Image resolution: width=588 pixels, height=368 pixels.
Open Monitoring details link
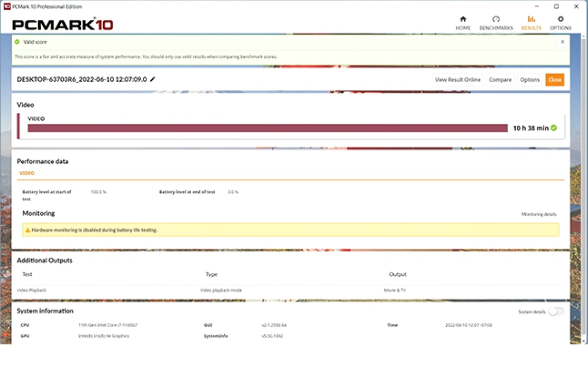tap(538, 214)
